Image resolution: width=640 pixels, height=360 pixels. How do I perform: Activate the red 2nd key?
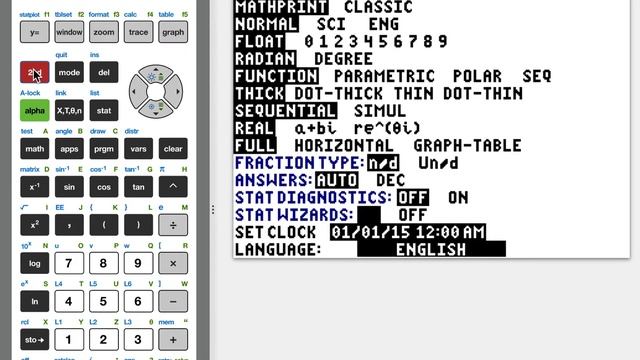pyautogui.click(x=35, y=72)
